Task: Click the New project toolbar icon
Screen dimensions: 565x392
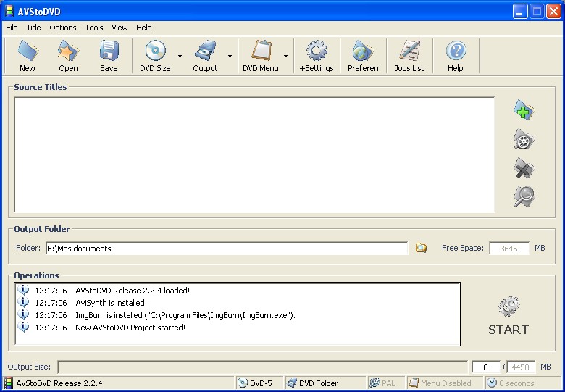Action: pyautogui.click(x=27, y=55)
